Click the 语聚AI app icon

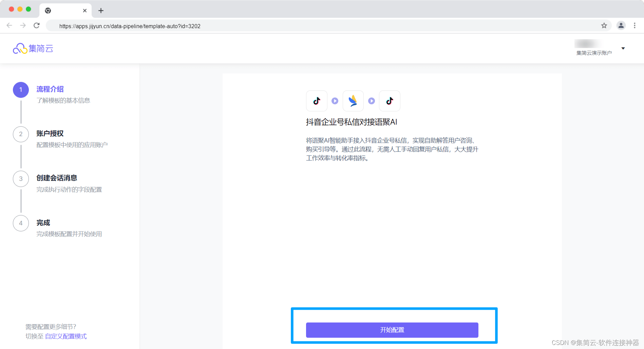click(353, 101)
